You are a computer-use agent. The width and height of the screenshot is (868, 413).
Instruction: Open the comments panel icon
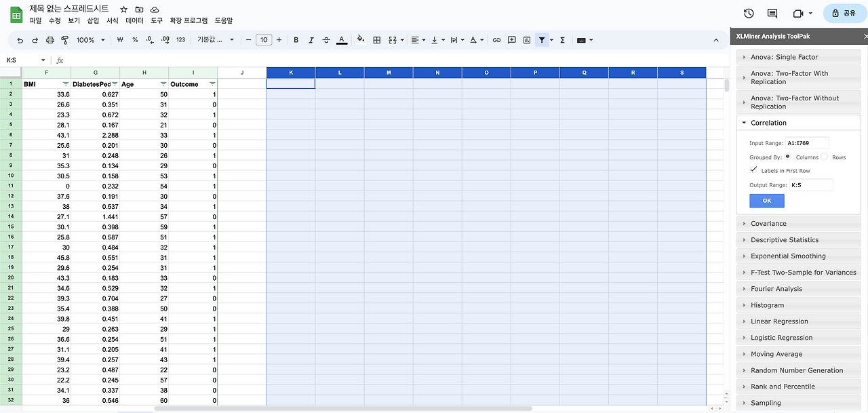tap(772, 14)
